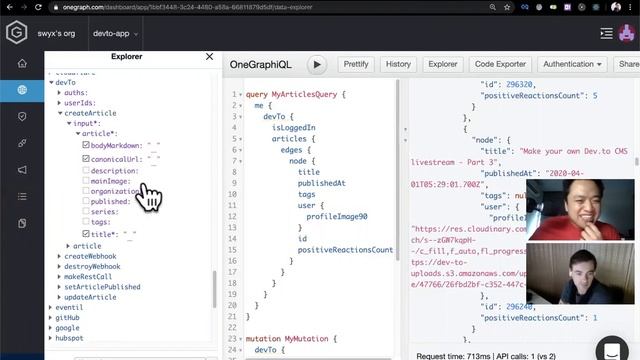Expand the makeRestCall node
640x360 pixels.
pyautogui.click(x=60, y=277)
